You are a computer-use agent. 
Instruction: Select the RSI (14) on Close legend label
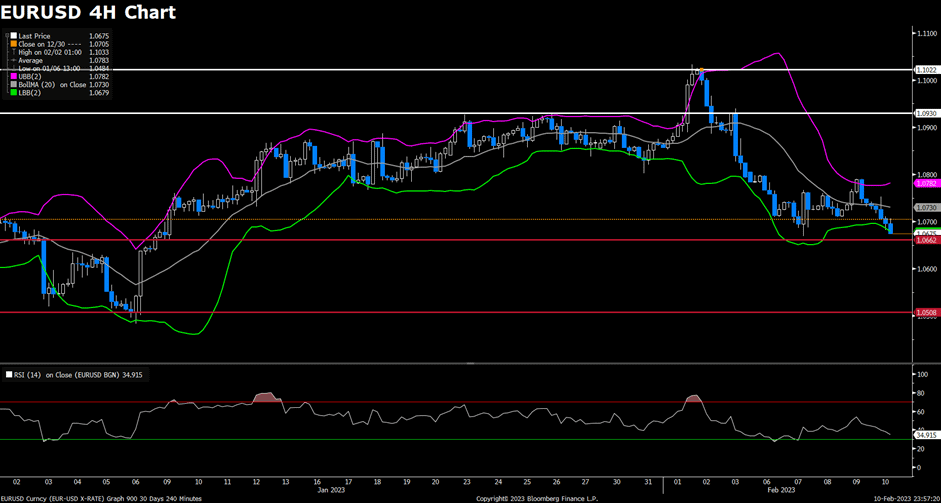[x=65, y=374]
